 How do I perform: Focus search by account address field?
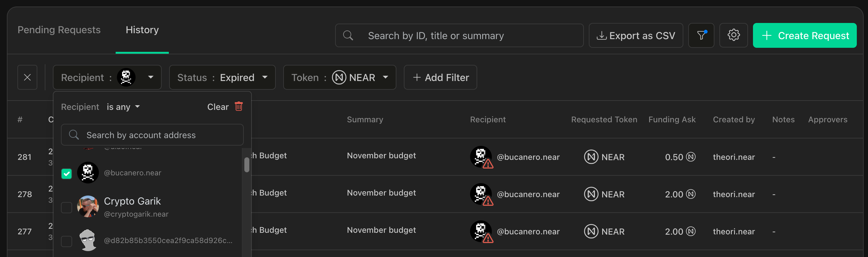coord(152,135)
